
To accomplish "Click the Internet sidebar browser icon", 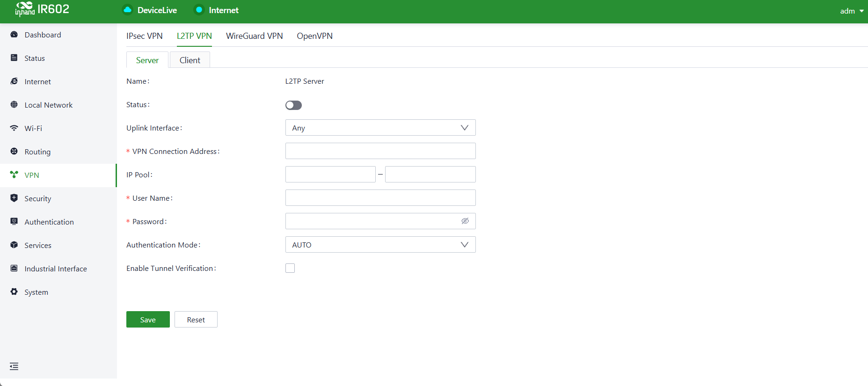I will pos(14,81).
